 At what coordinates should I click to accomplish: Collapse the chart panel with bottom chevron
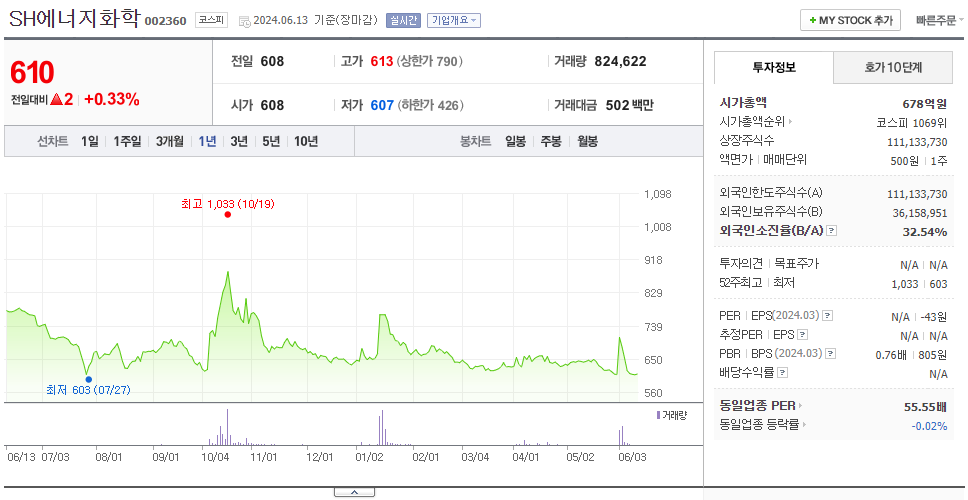coord(354,493)
